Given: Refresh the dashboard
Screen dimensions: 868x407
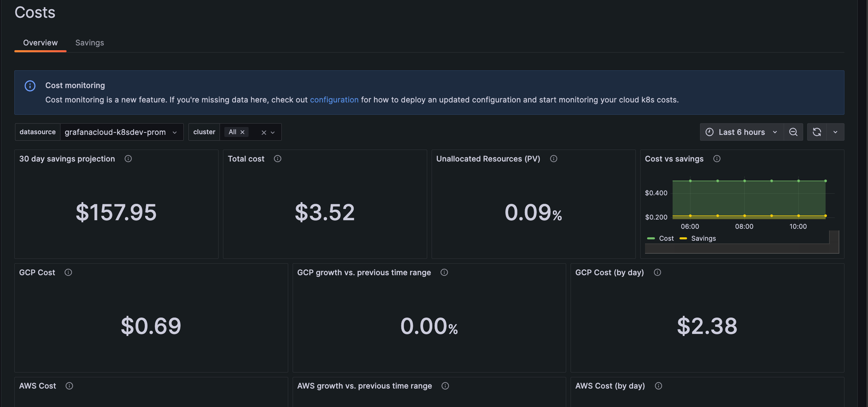Looking at the screenshot, I should tap(817, 132).
